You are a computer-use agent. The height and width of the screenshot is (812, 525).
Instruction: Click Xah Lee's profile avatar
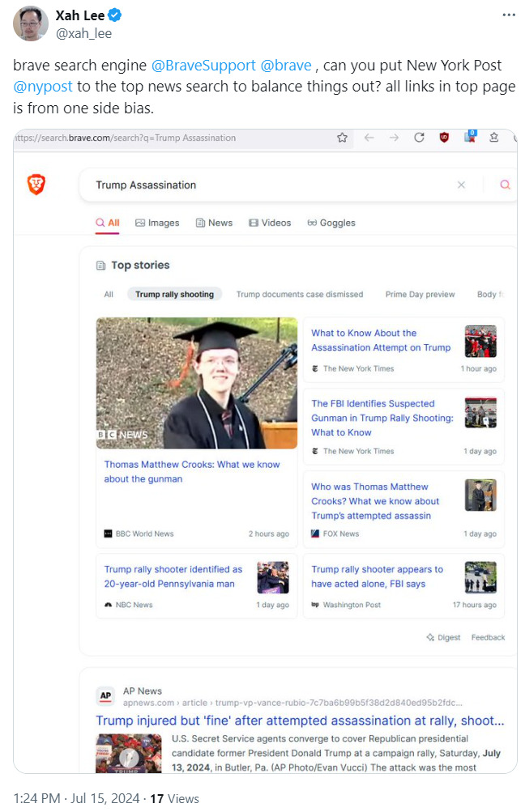[30, 23]
